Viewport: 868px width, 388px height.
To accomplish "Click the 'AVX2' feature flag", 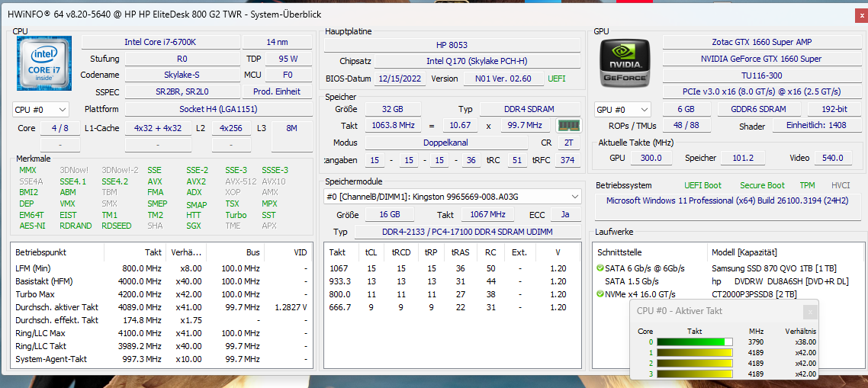I will pyautogui.click(x=196, y=181).
